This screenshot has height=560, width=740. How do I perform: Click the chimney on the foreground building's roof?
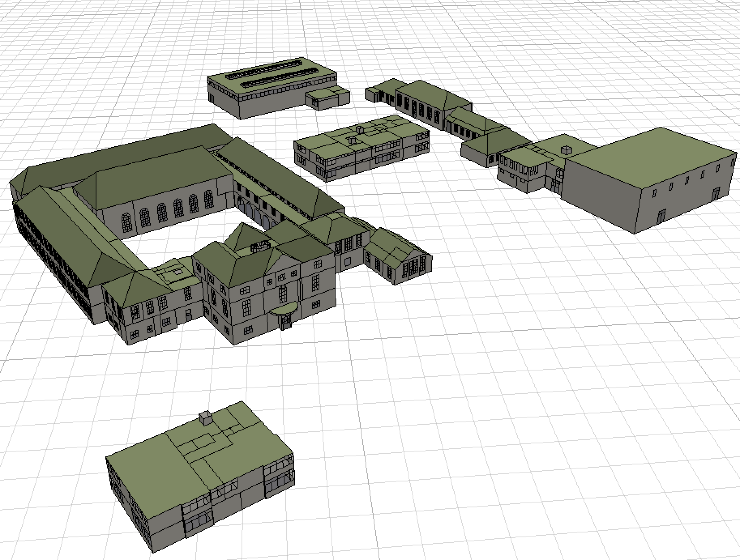(x=207, y=417)
